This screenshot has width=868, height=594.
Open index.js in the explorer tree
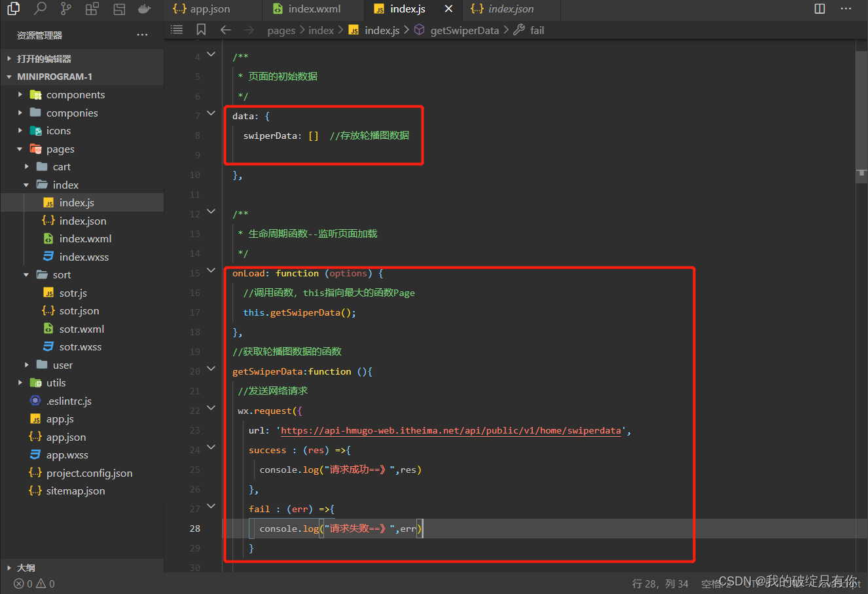coord(82,203)
